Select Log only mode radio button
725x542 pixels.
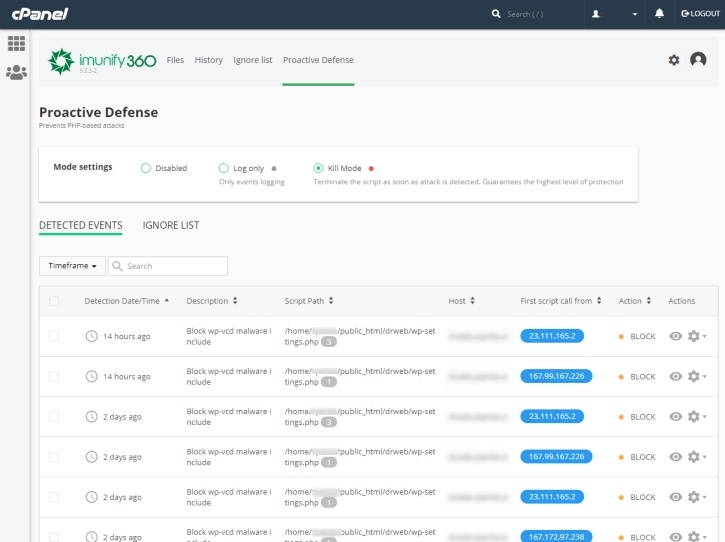coord(224,168)
